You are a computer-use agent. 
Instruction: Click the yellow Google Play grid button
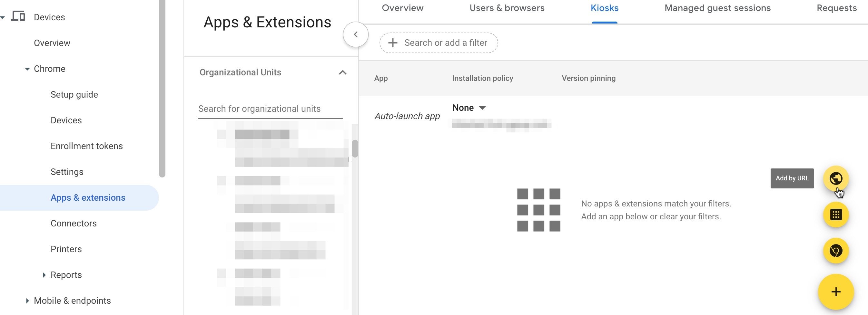pos(836,215)
